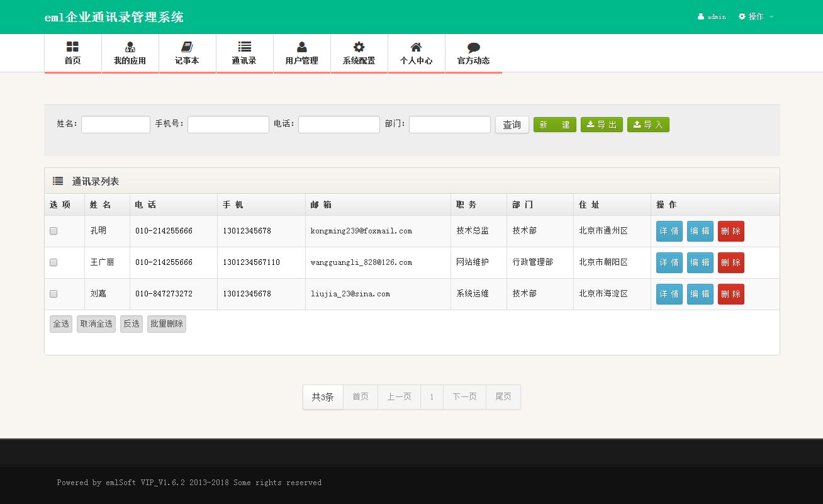Go to 用户管理 user icon
Viewport: 823px width, 504px height.
pyautogui.click(x=301, y=47)
